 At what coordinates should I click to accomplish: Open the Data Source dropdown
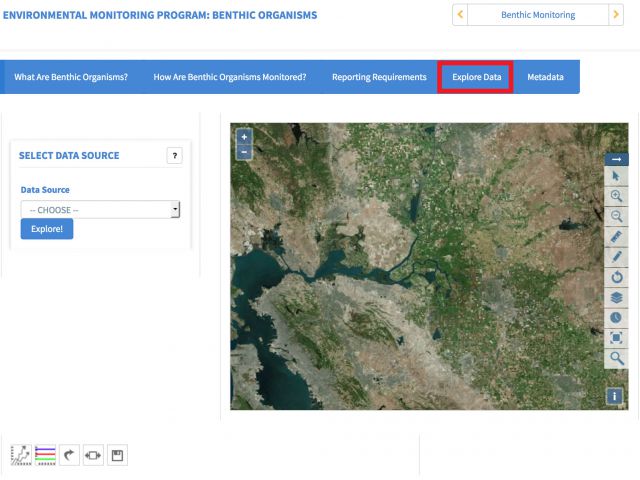coord(100,209)
